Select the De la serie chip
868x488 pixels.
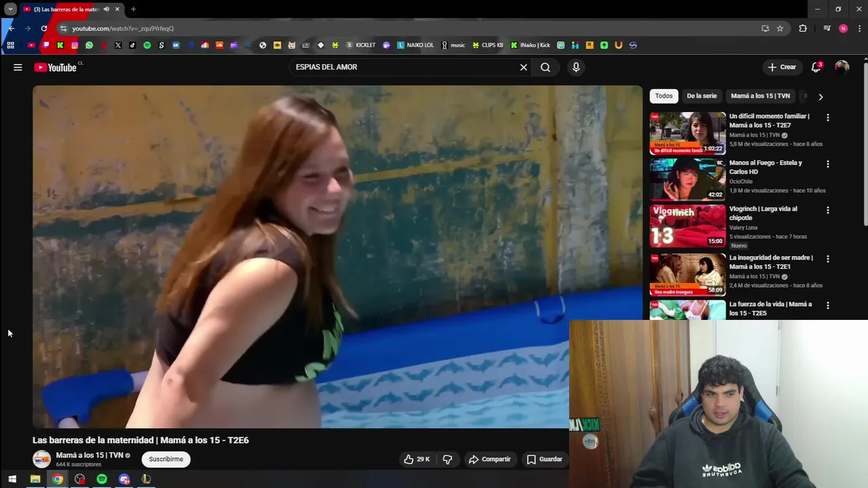pyautogui.click(x=701, y=96)
